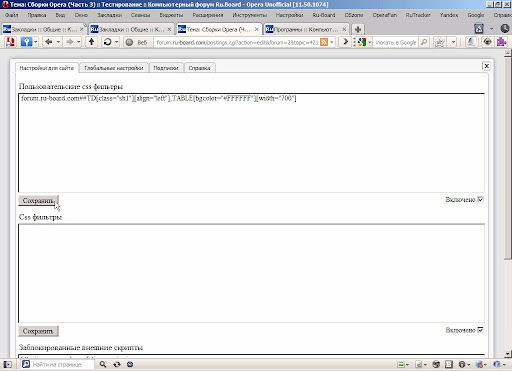The width and height of the screenshot is (512, 371).
Task: Expand the reload button dropdown arrow
Action: (x=117, y=42)
